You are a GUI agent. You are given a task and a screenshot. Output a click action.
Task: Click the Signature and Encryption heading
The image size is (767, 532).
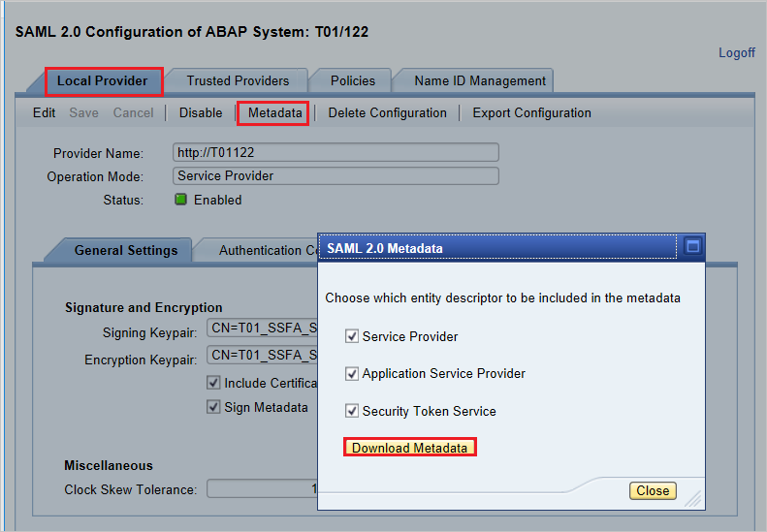[144, 307]
